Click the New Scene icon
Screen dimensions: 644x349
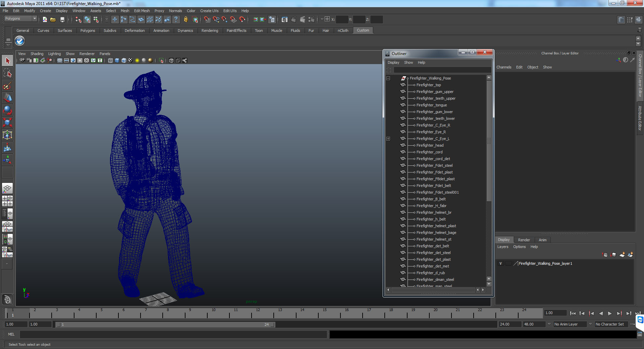45,19
